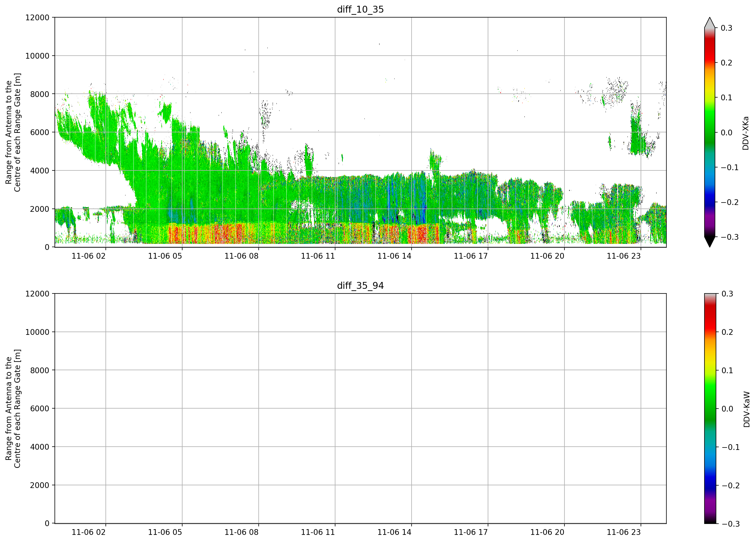Image resolution: width=756 pixels, height=542 pixels.
Task: Click x tick '11-06 02' under diff_35_94 plot
Action: pos(89,532)
